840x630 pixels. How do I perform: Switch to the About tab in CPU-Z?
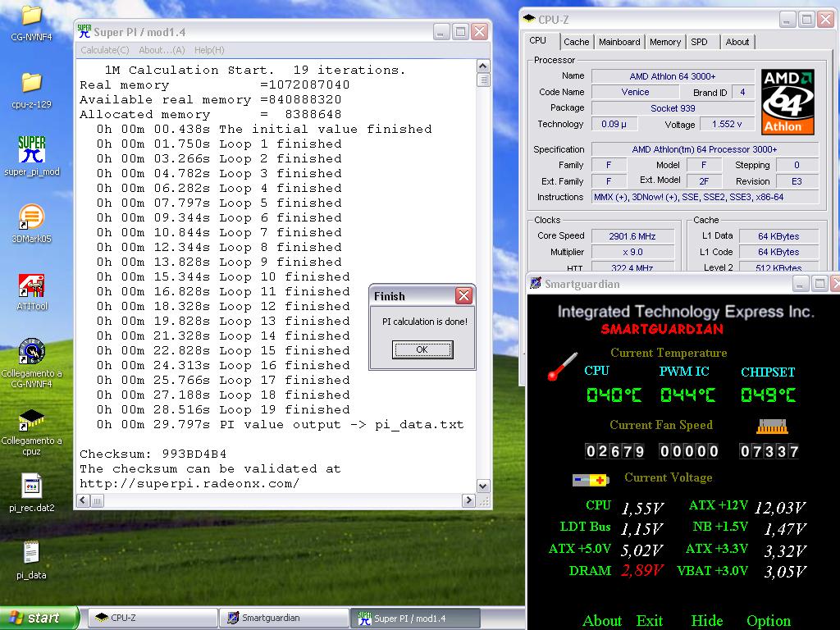point(737,42)
